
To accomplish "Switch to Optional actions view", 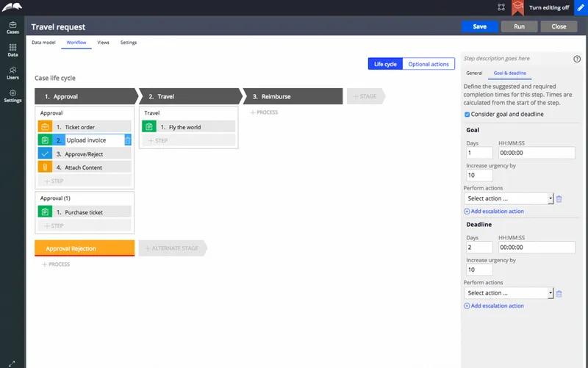I will coord(429,64).
